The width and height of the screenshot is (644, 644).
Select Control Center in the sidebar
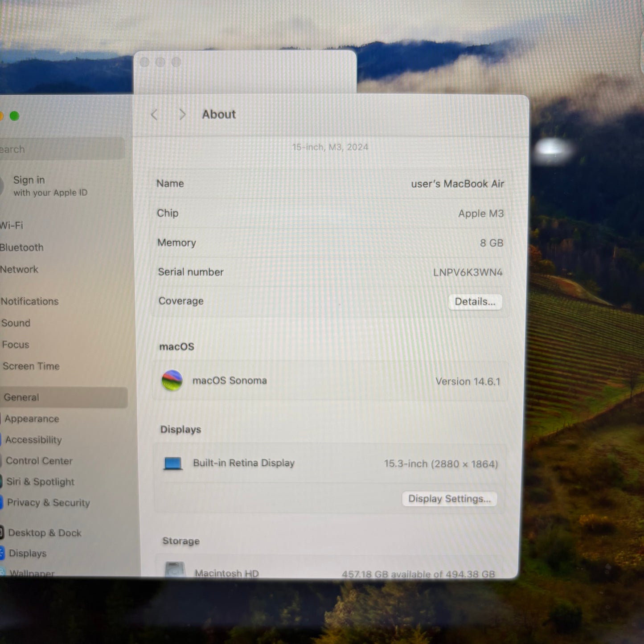coord(39,461)
